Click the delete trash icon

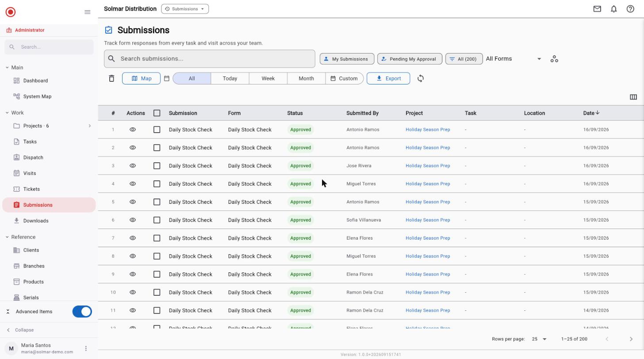tap(111, 78)
